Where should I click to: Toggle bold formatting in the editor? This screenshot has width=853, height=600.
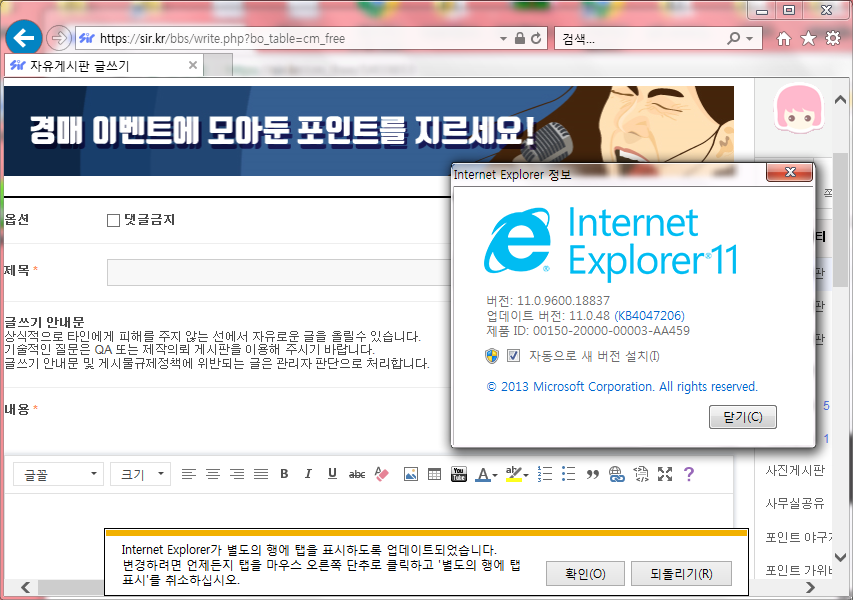click(284, 474)
